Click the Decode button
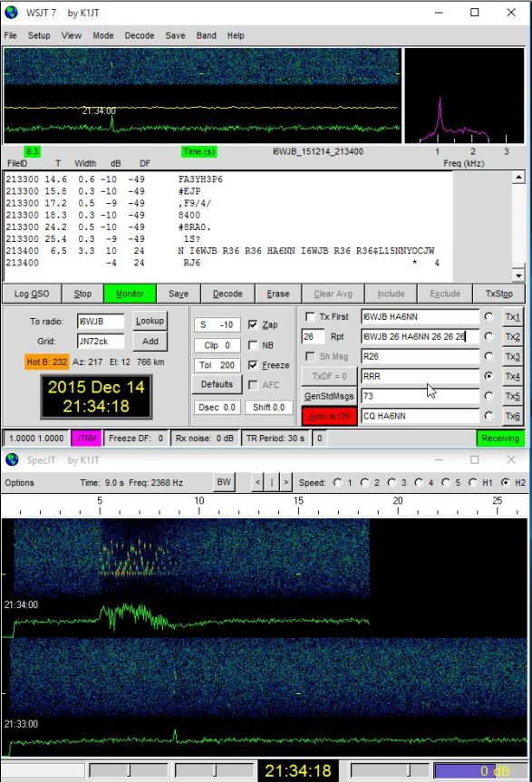Viewport: 532px width, 782px height. tap(227, 294)
